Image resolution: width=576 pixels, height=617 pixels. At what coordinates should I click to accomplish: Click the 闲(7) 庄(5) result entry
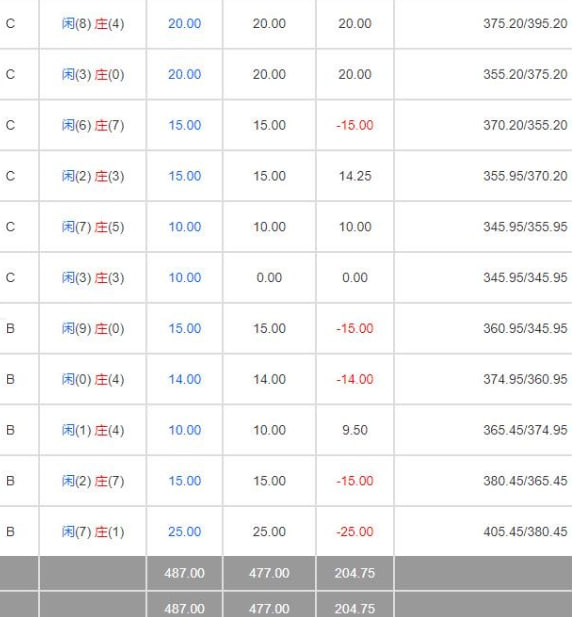coord(93,227)
